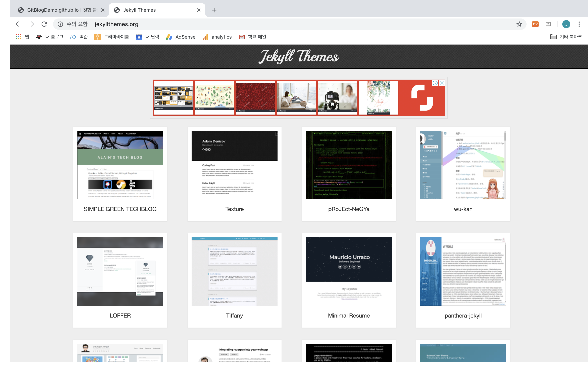The image size is (588, 373).
Task: Click the site info 주의 요함 indicator
Action: click(x=72, y=24)
